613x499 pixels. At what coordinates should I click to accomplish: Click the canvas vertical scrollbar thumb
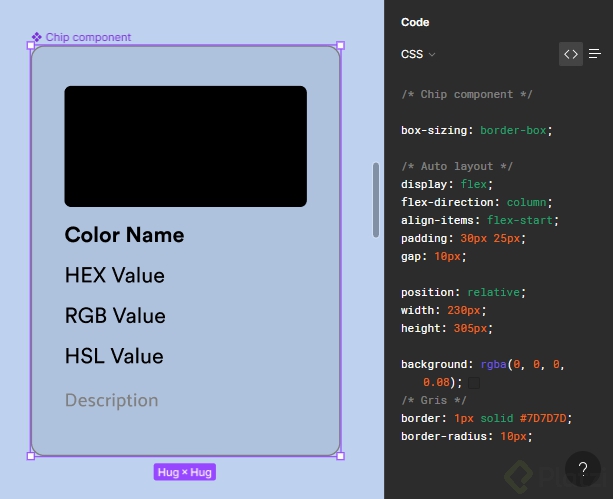point(376,200)
